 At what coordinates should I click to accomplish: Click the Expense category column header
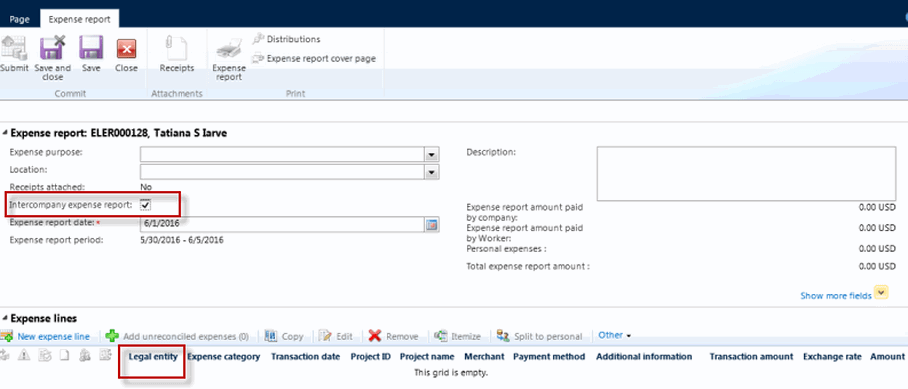click(x=224, y=357)
